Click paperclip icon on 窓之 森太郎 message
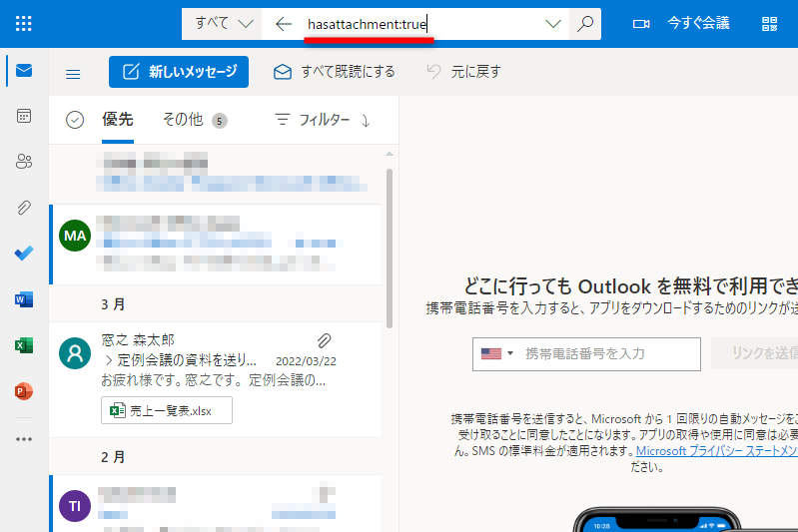The width and height of the screenshot is (798, 532). (x=325, y=340)
